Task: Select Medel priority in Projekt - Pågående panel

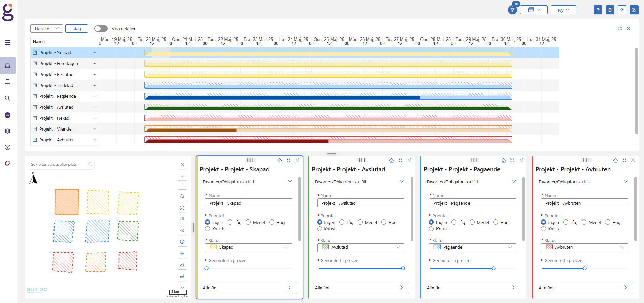Action: tap(472, 222)
